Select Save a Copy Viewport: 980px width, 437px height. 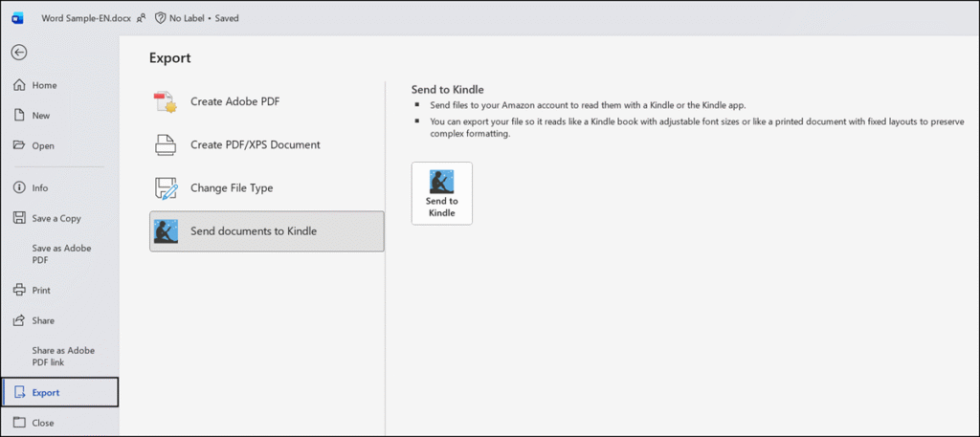coord(59,218)
